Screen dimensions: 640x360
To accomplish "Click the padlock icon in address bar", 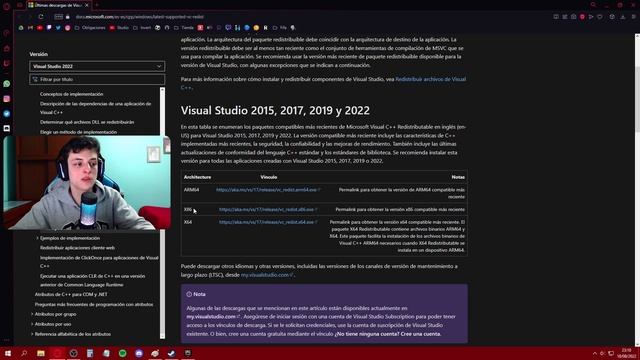I will click(x=68, y=17).
